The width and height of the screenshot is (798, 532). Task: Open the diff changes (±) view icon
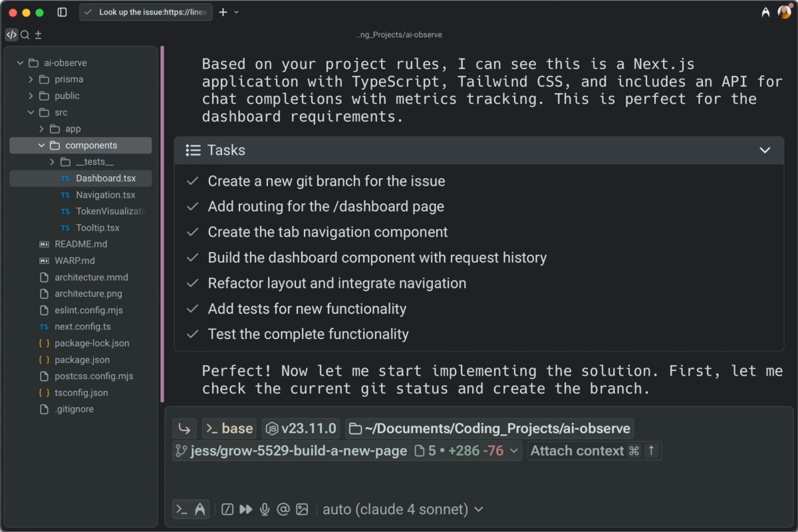(x=38, y=35)
